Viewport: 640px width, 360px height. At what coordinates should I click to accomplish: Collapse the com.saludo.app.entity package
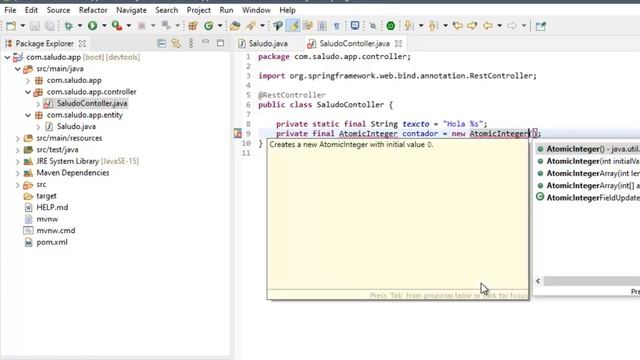(28, 115)
